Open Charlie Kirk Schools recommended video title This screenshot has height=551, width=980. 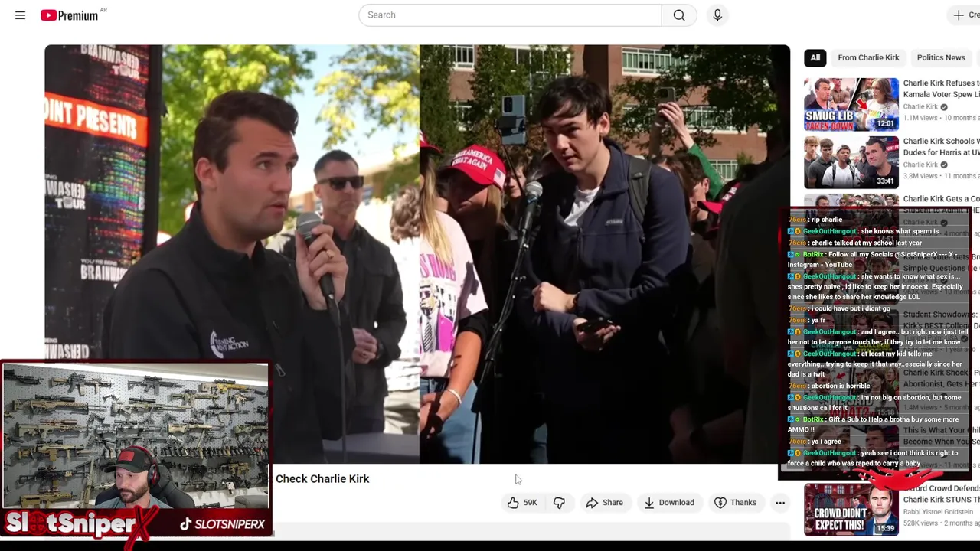coord(941,147)
